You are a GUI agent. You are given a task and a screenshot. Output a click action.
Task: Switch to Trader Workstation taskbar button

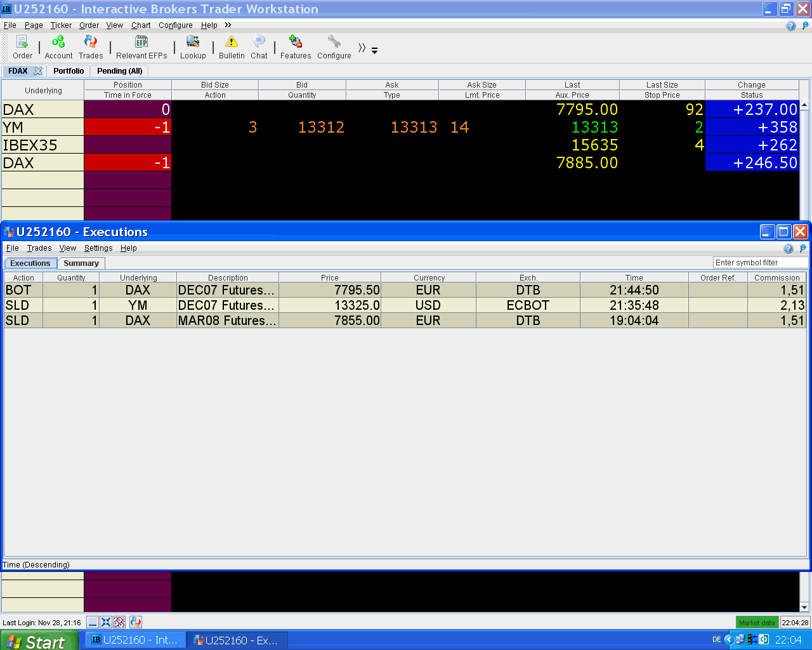coord(136,640)
